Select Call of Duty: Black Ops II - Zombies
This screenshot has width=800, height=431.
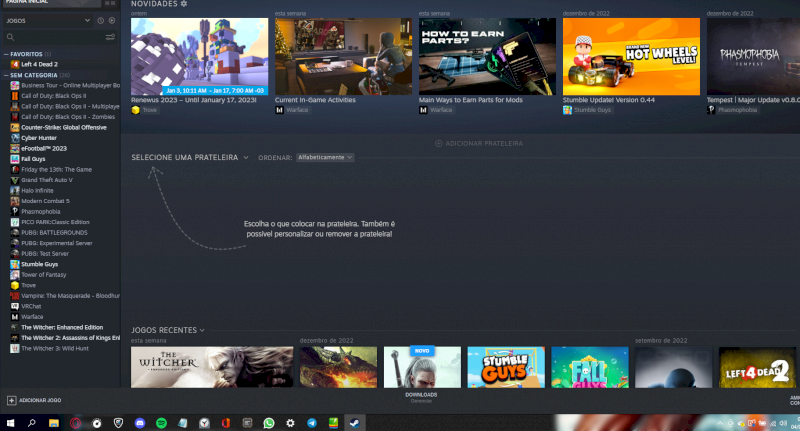(68, 117)
